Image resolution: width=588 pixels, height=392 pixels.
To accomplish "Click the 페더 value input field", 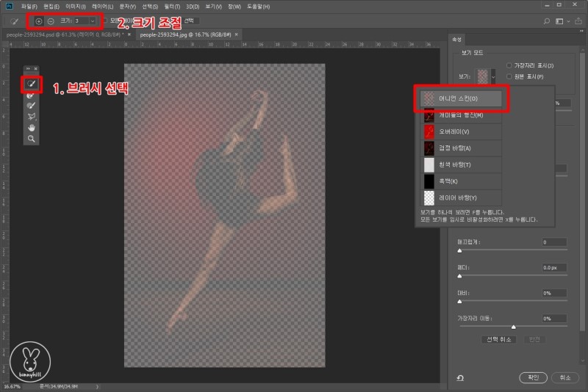I will [553, 268].
